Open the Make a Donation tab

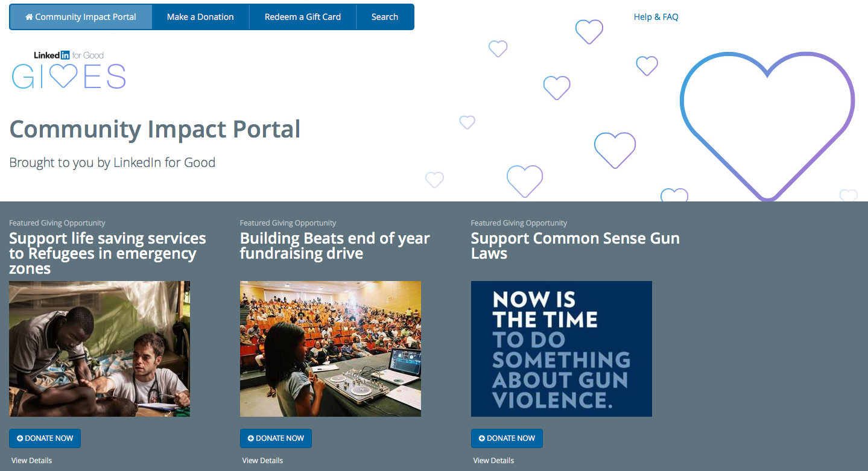[200, 17]
